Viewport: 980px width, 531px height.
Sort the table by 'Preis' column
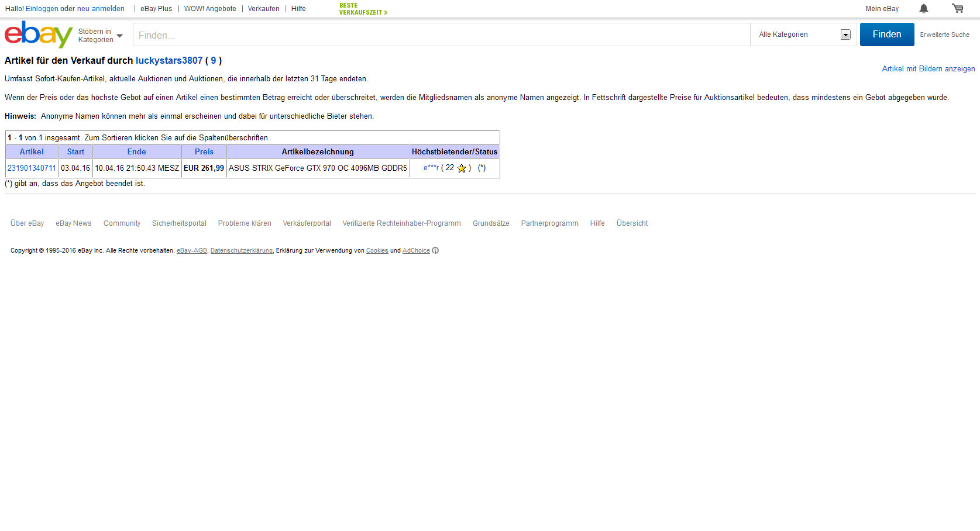pos(204,151)
